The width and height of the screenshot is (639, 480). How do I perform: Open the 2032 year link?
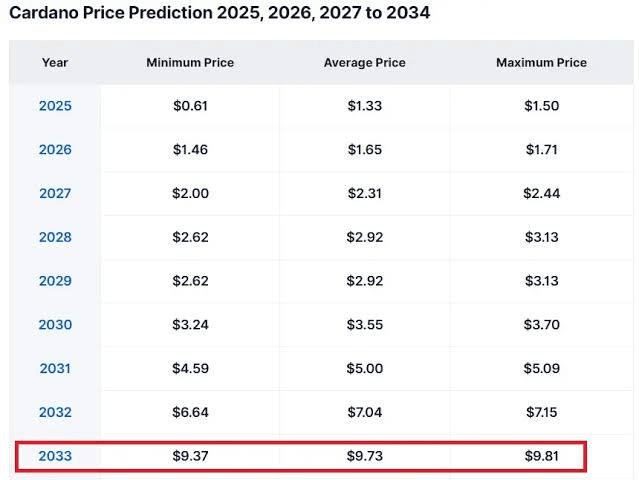tap(55, 412)
